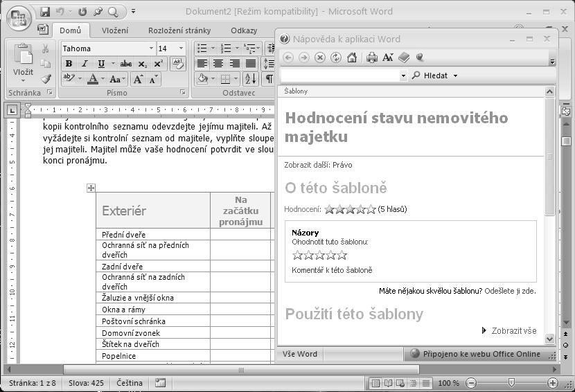Open the Hledat search scope dropdown
Viewport: 575px width, 392px height.
pyautogui.click(x=455, y=76)
